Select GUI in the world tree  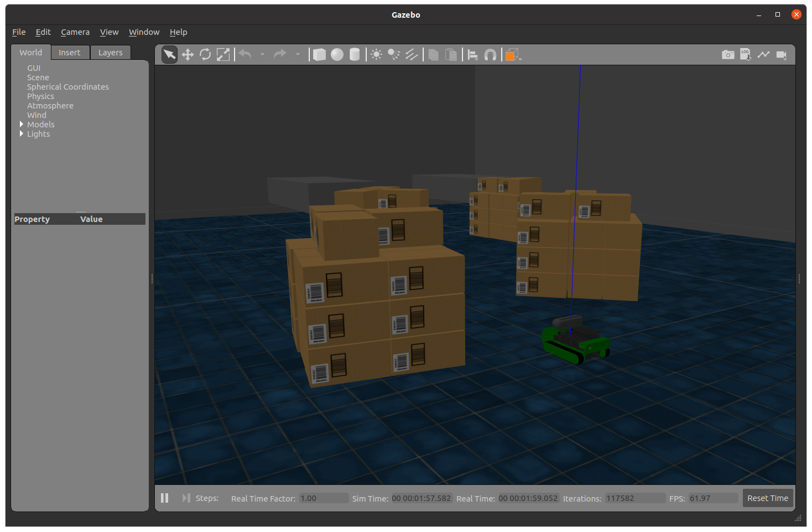(34, 68)
